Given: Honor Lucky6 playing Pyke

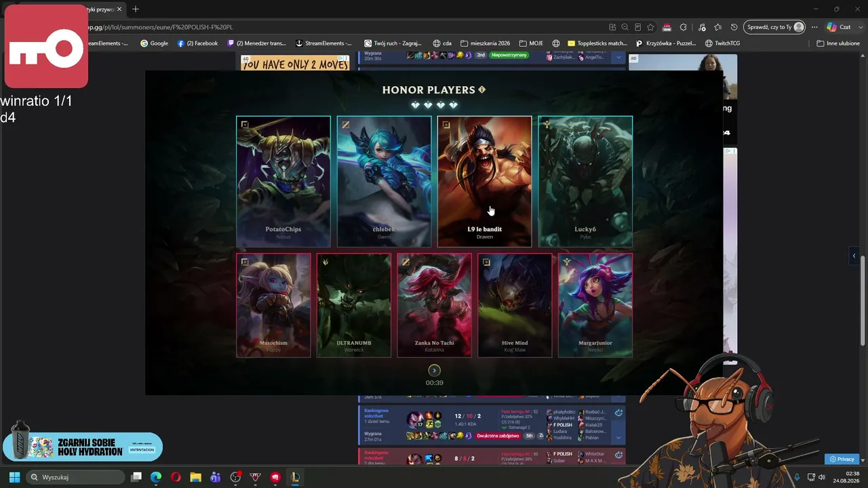Looking at the screenshot, I should coord(585,182).
